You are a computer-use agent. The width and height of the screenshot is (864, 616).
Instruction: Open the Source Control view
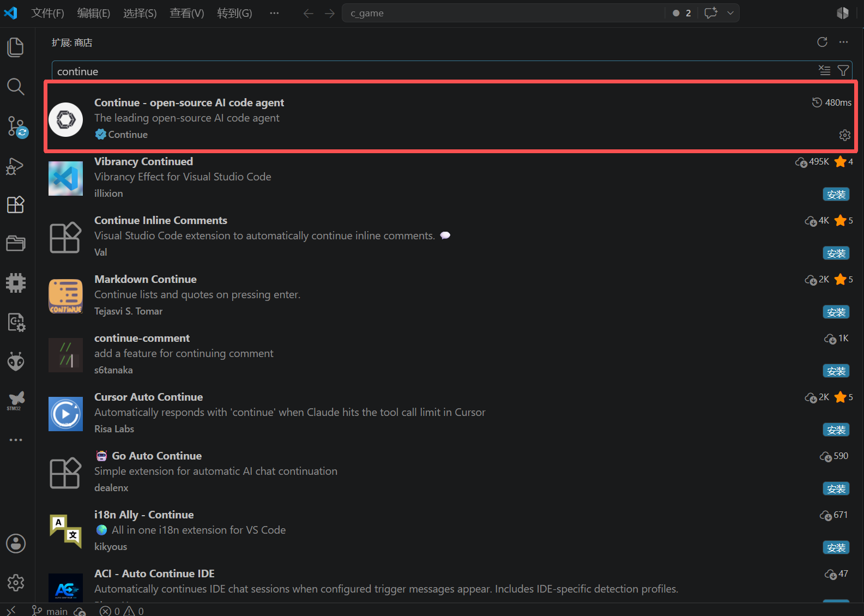[16, 126]
